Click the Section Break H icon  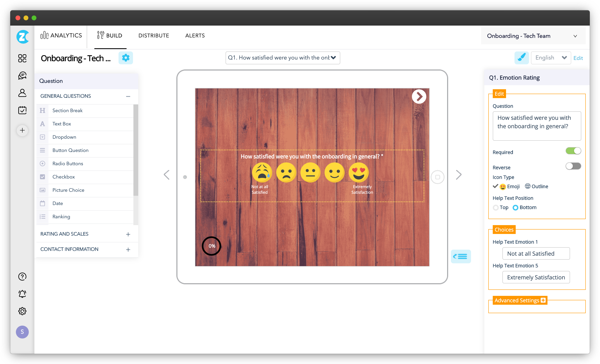pyautogui.click(x=42, y=111)
